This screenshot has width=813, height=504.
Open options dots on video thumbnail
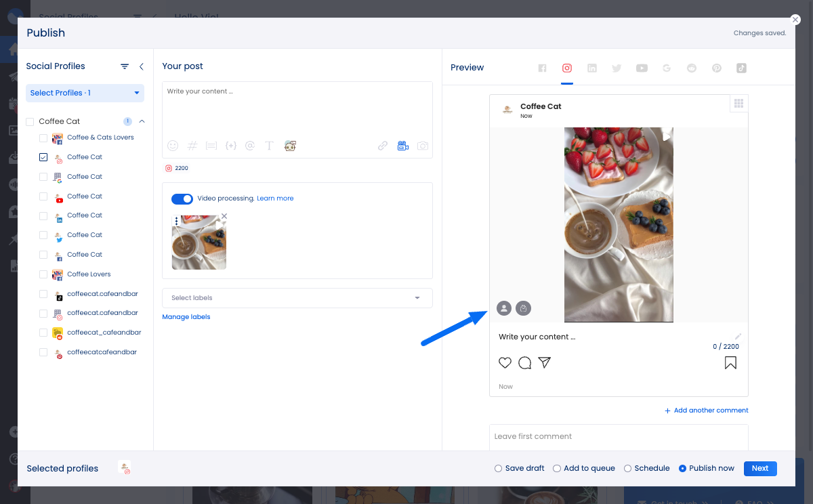[x=176, y=221]
